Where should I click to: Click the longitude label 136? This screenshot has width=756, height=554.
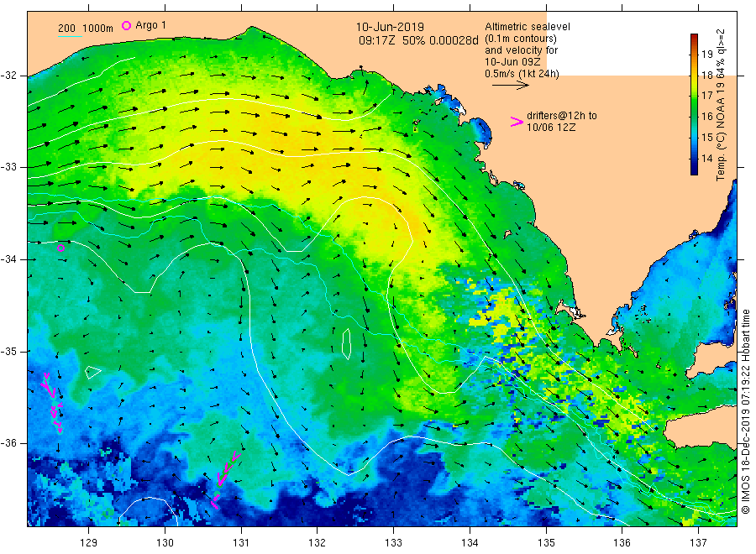pyautogui.click(x=622, y=543)
